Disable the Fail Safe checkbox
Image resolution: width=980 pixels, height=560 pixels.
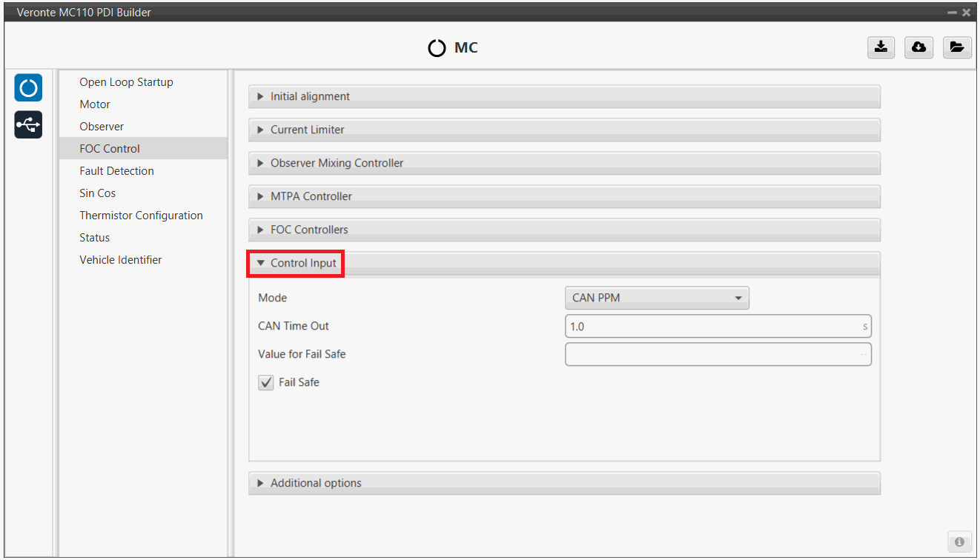click(266, 383)
